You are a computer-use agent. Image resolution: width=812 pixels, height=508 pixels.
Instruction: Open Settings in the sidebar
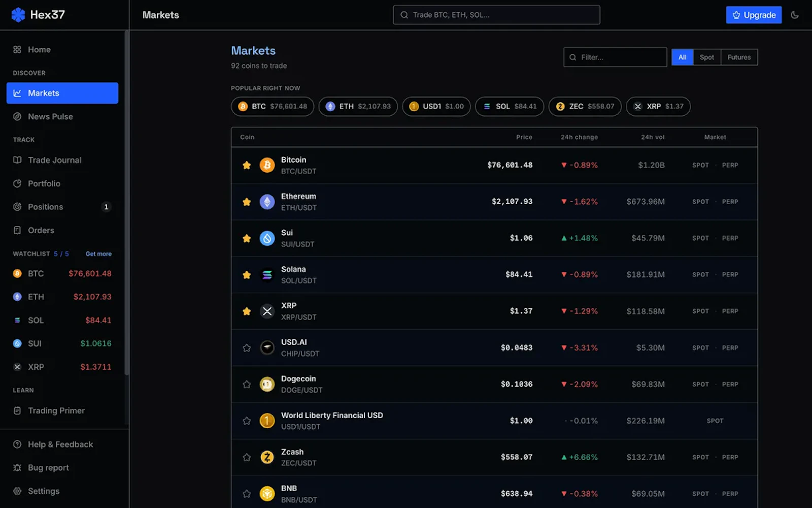click(62, 491)
